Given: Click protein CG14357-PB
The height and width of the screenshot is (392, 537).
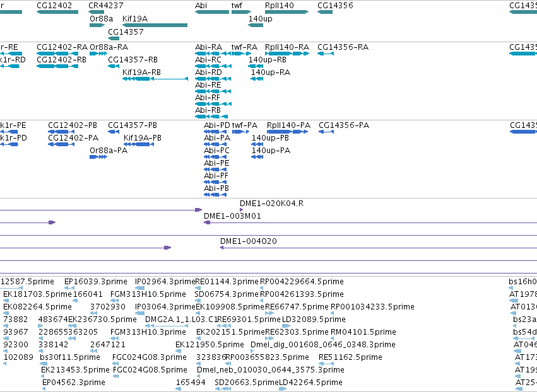Looking at the screenshot, I should 114,132.
